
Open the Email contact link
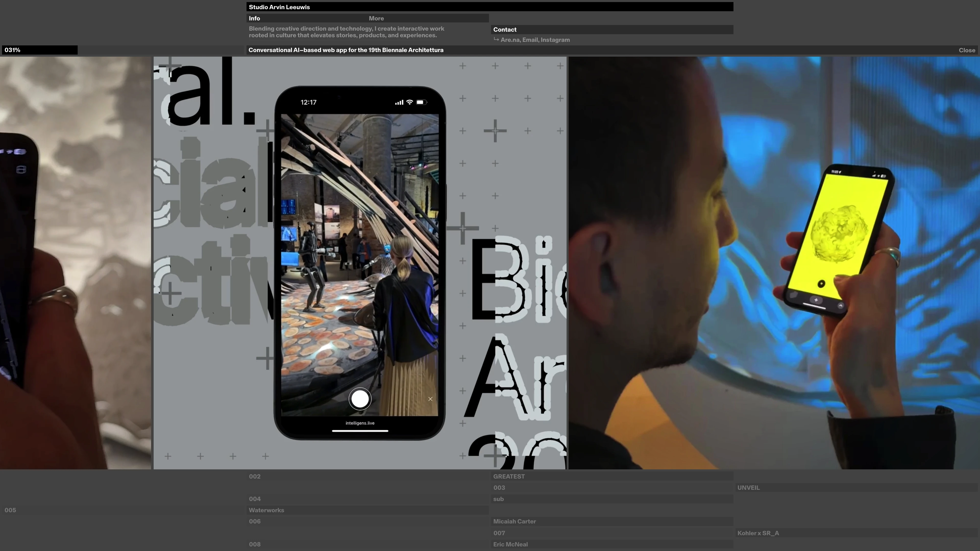pos(530,40)
